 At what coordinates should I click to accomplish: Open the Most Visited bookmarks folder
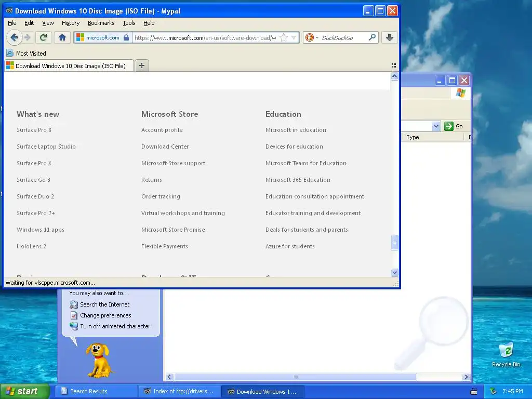[26, 54]
